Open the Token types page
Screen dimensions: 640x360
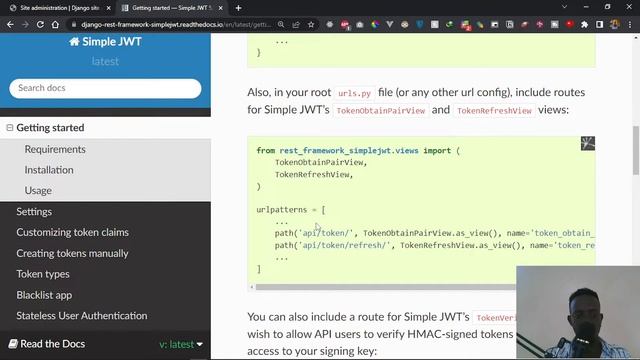[x=43, y=274]
